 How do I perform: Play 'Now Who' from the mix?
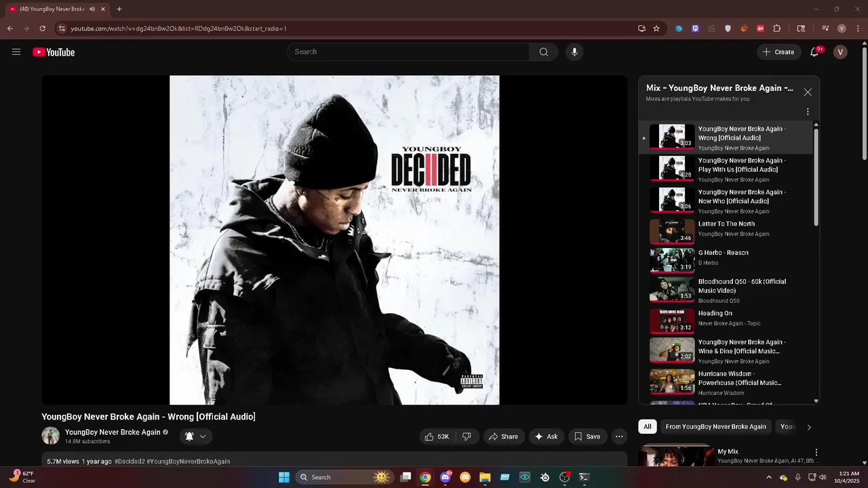tap(726, 201)
